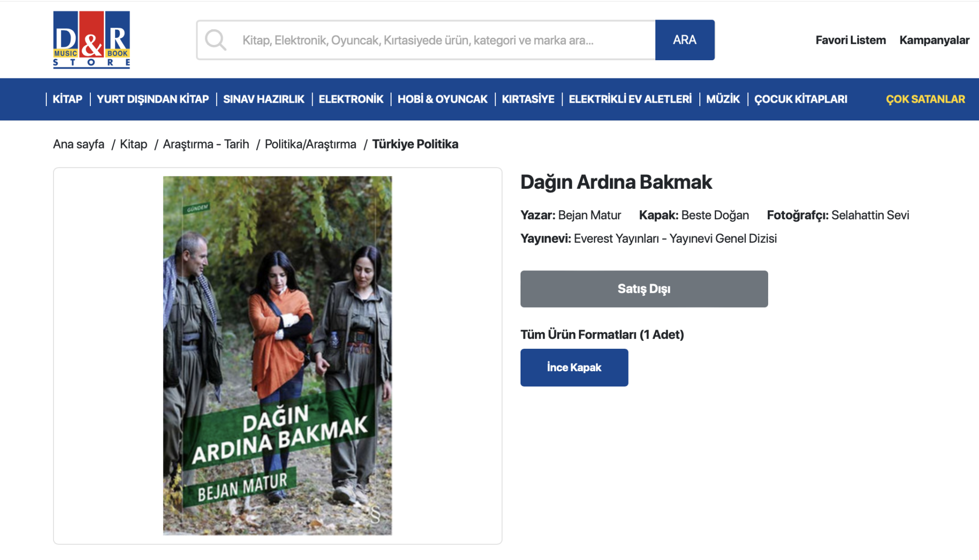
Task: Open publisher Everest Yayınları link
Action: (616, 238)
